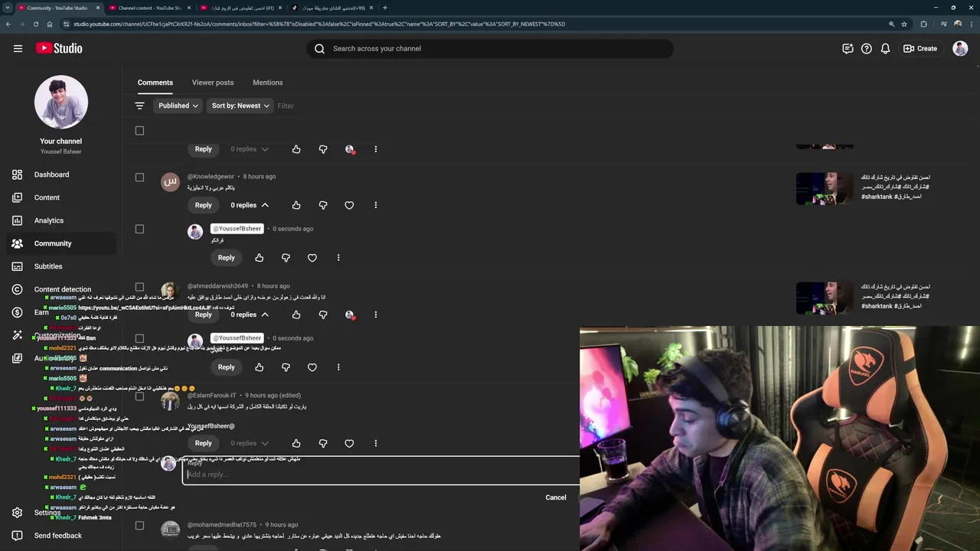Focus the Search across your channel box
The height and width of the screenshot is (551, 980).
coord(490,48)
